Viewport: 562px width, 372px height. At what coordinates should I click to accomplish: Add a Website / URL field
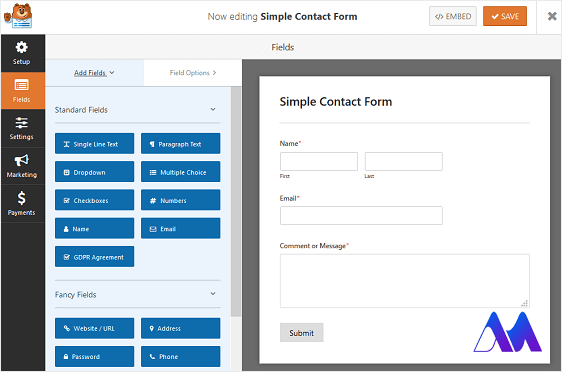94,328
